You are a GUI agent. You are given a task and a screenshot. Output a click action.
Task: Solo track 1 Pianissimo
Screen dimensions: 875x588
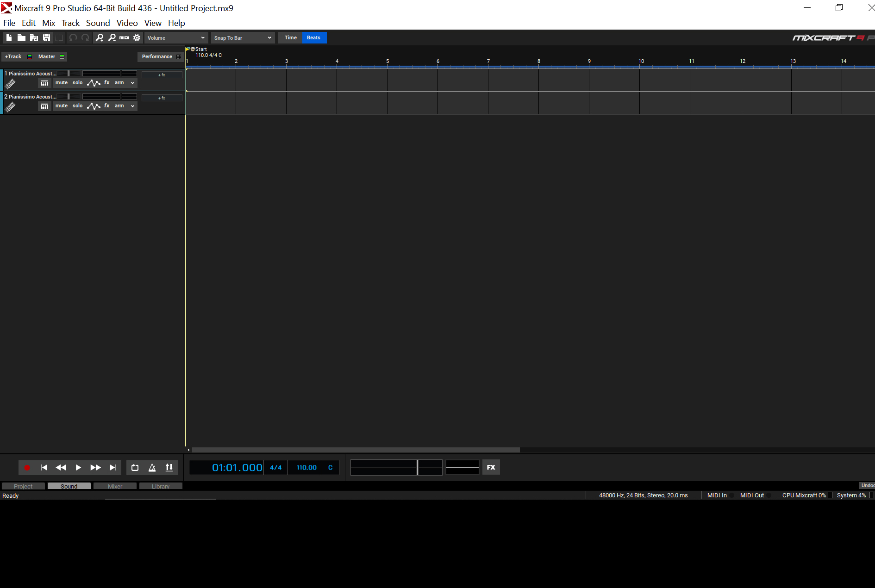point(78,83)
